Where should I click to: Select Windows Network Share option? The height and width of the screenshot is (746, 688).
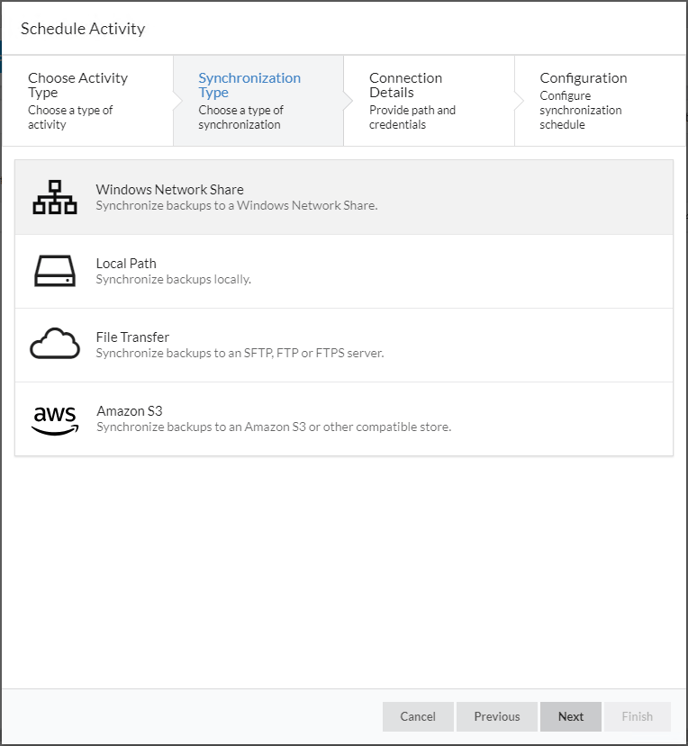coord(344,197)
